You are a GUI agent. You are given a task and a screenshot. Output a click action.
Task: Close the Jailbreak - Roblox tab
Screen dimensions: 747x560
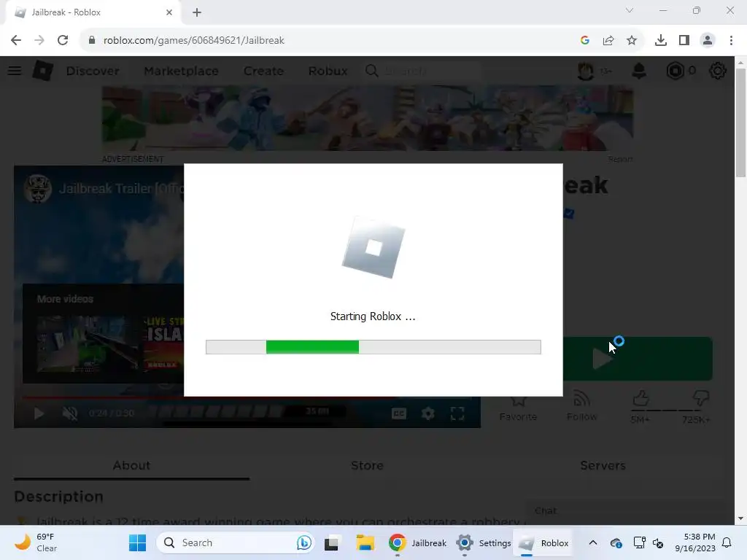pyautogui.click(x=169, y=12)
